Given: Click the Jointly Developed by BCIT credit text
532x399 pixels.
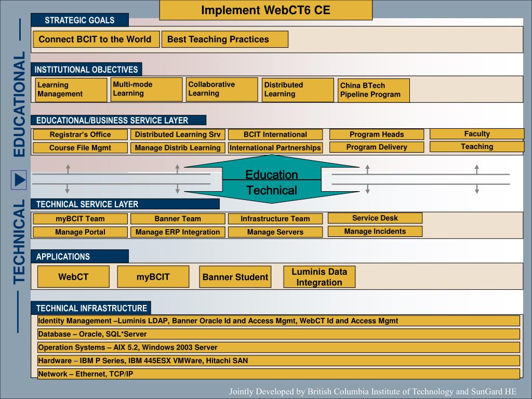Looking at the screenshot, I should pos(373,392).
